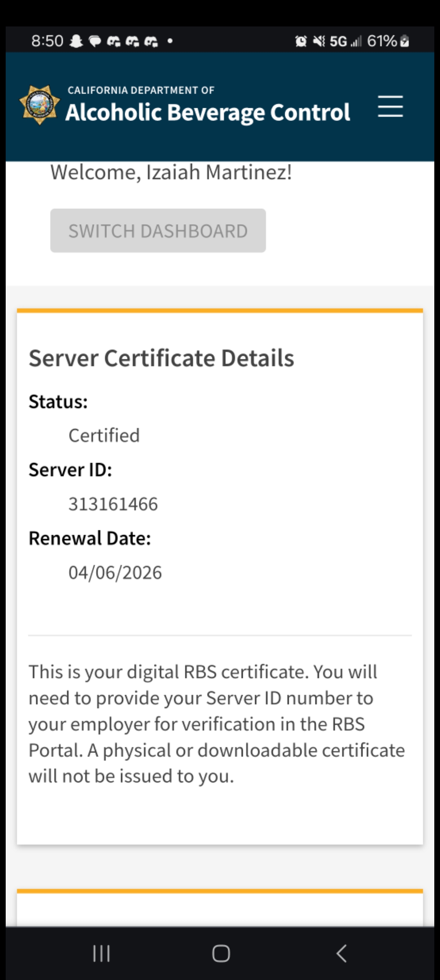Open the hamburger navigation menu
This screenshot has width=440, height=980.
coord(390,107)
